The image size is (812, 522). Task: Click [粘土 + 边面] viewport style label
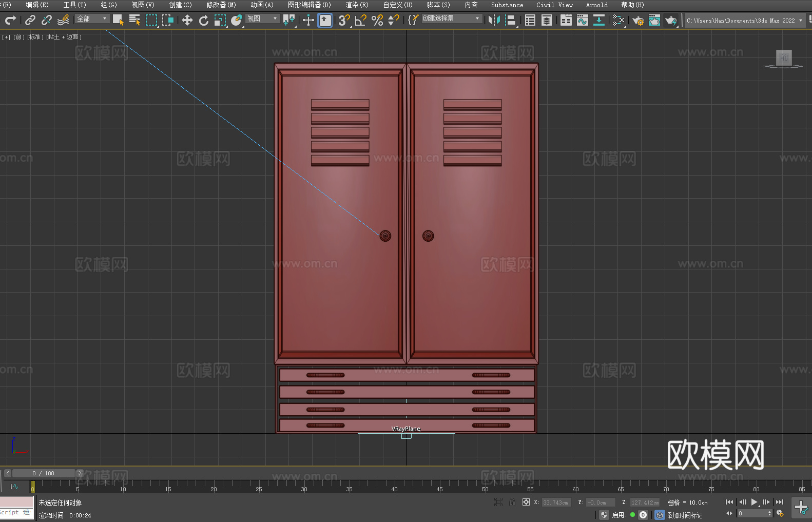tap(64, 37)
